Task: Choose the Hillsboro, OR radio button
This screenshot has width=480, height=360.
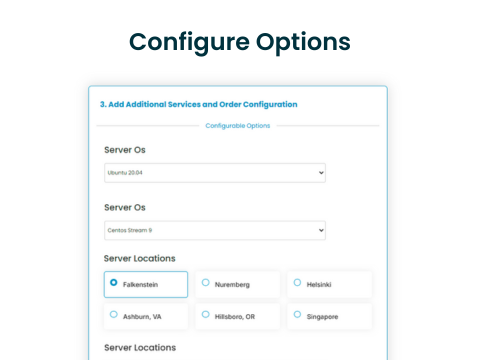Action: pos(206,314)
